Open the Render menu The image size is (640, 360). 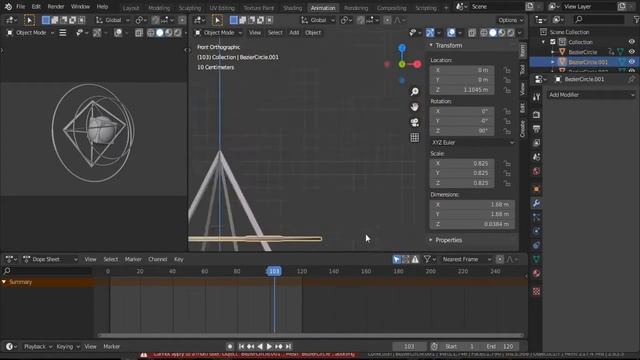click(x=56, y=7)
